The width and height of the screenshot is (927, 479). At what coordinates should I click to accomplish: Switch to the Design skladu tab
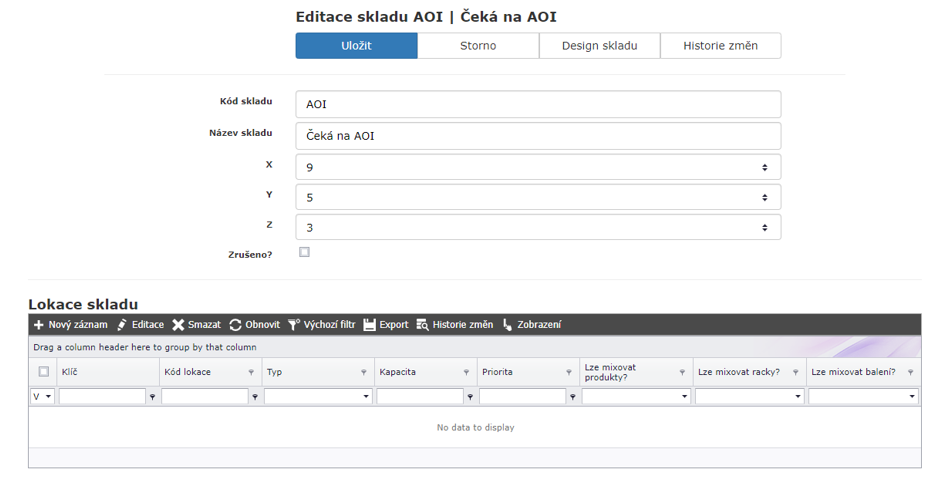pos(599,46)
